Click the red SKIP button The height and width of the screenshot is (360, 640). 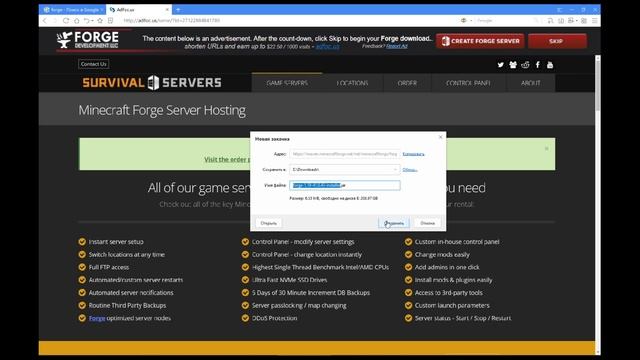click(x=557, y=41)
